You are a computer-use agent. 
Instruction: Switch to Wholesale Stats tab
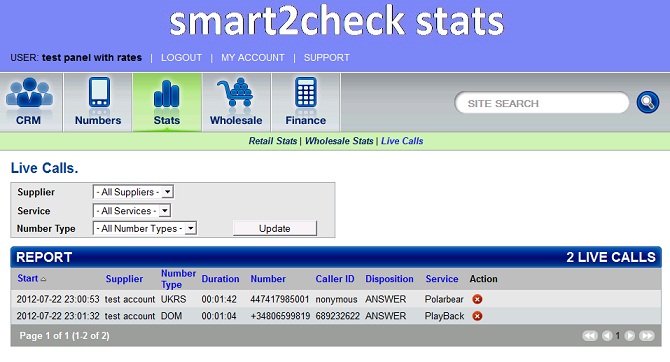click(x=339, y=141)
